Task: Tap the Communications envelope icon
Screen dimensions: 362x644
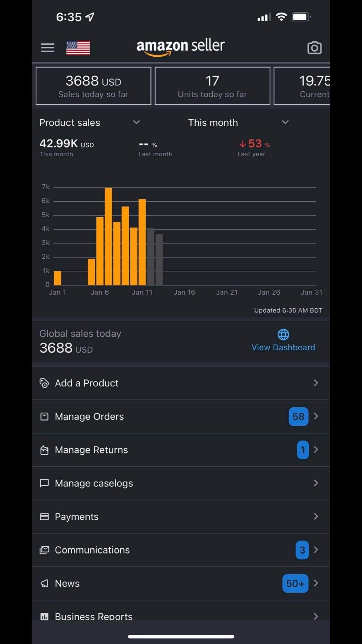Action: (x=44, y=550)
